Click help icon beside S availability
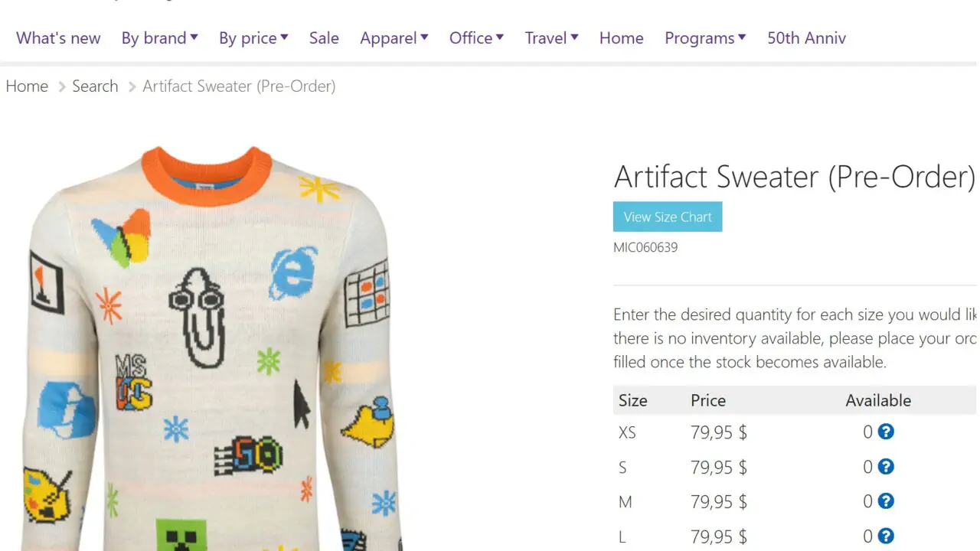This screenshot has width=980, height=551. [x=886, y=467]
